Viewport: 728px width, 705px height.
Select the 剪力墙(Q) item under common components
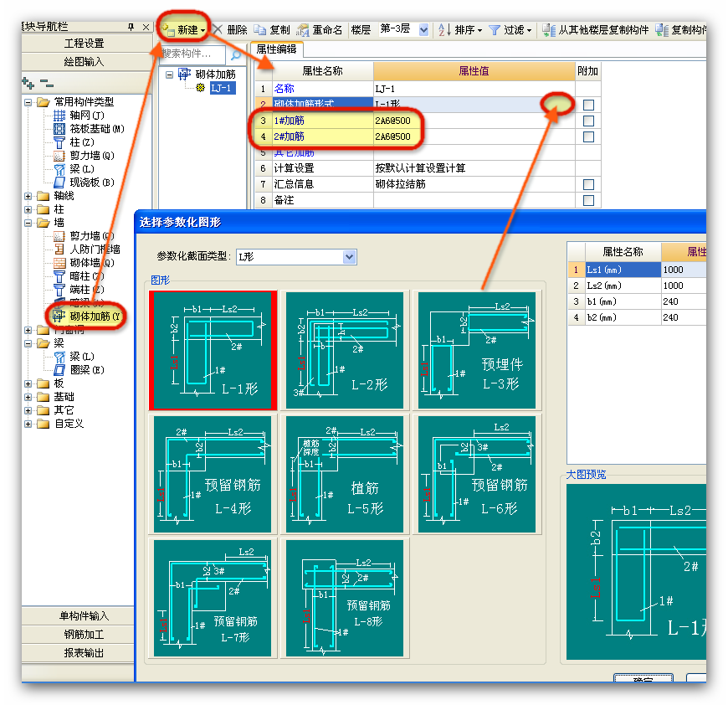tap(84, 156)
